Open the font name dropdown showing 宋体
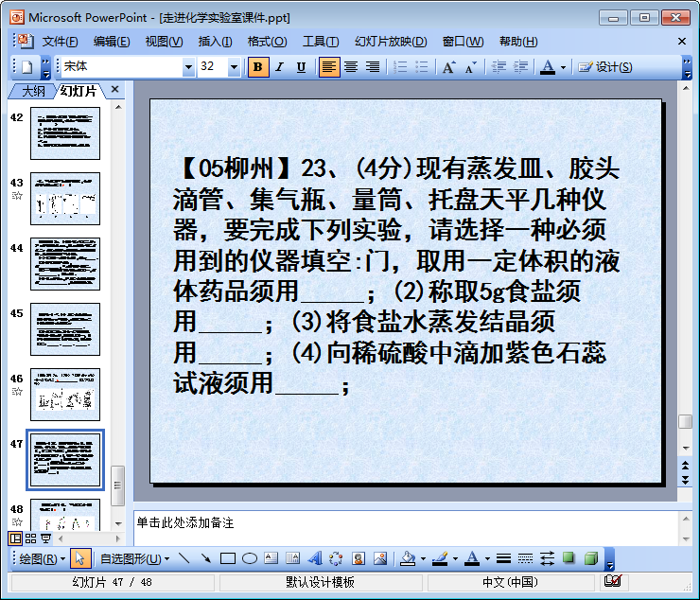 (x=188, y=67)
